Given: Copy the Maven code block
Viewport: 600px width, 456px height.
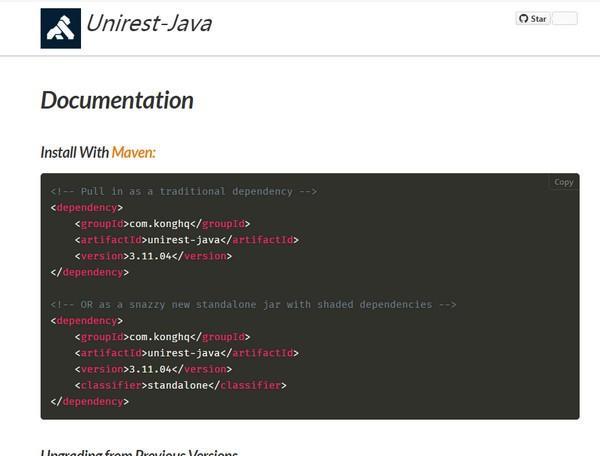Looking at the screenshot, I should click(x=564, y=182).
